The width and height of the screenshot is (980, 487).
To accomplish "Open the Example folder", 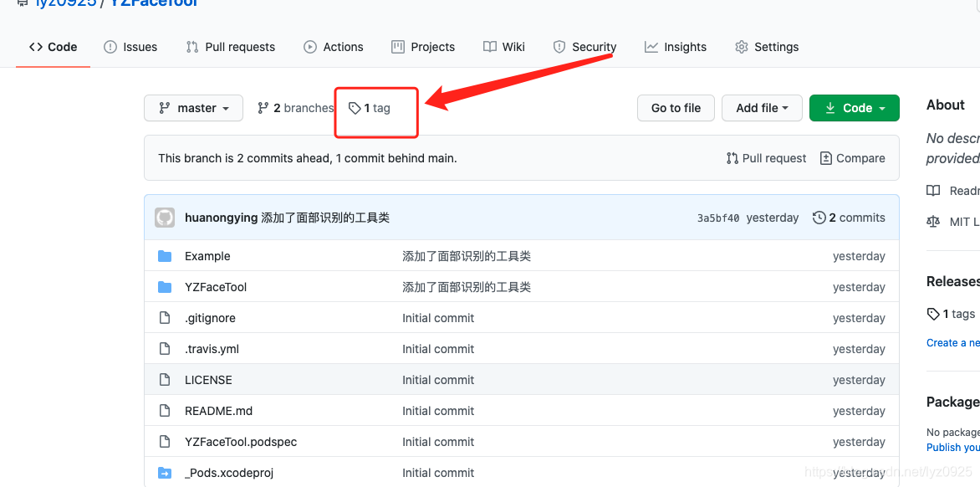I will pyautogui.click(x=207, y=256).
